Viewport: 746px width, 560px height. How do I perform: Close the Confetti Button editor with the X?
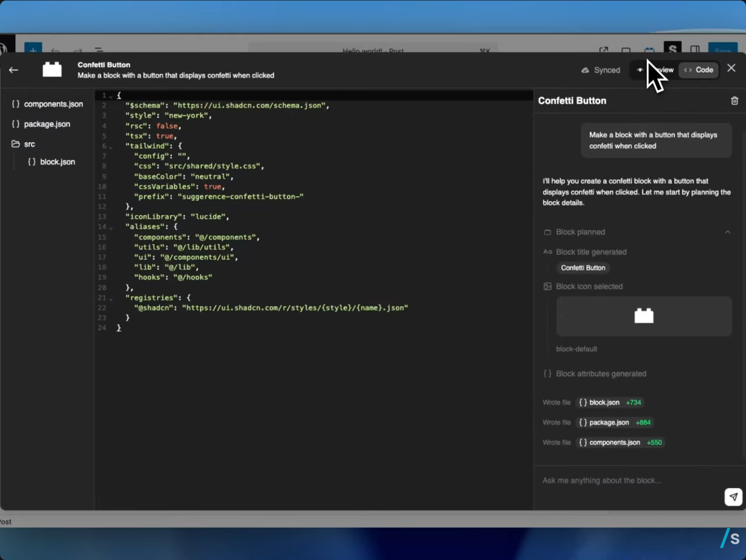coord(731,68)
